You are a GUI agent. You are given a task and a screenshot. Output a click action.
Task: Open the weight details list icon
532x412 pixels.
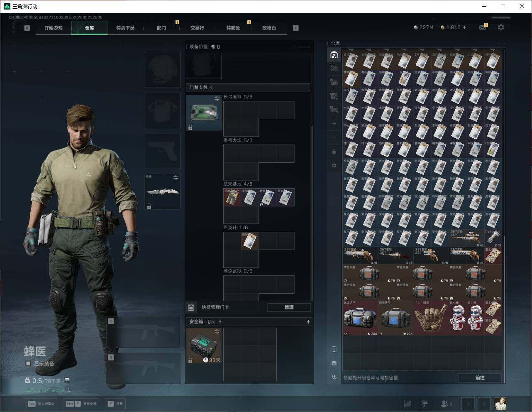click(67, 380)
